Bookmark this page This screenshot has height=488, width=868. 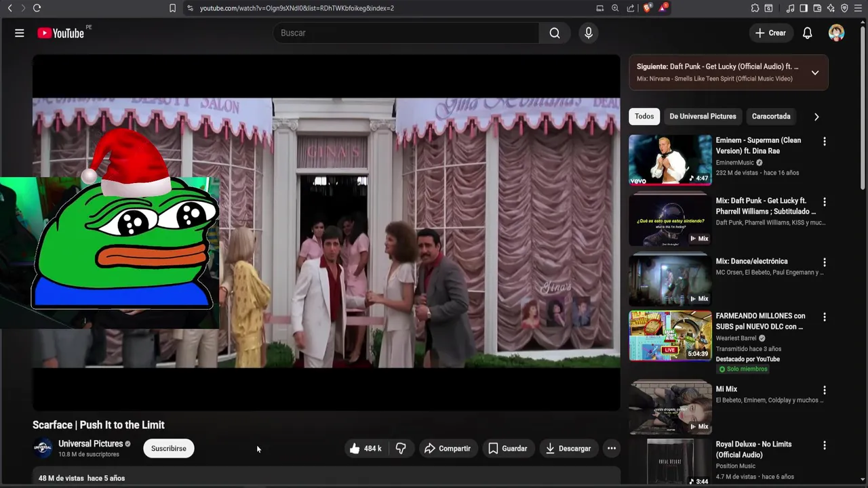(x=172, y=8)
